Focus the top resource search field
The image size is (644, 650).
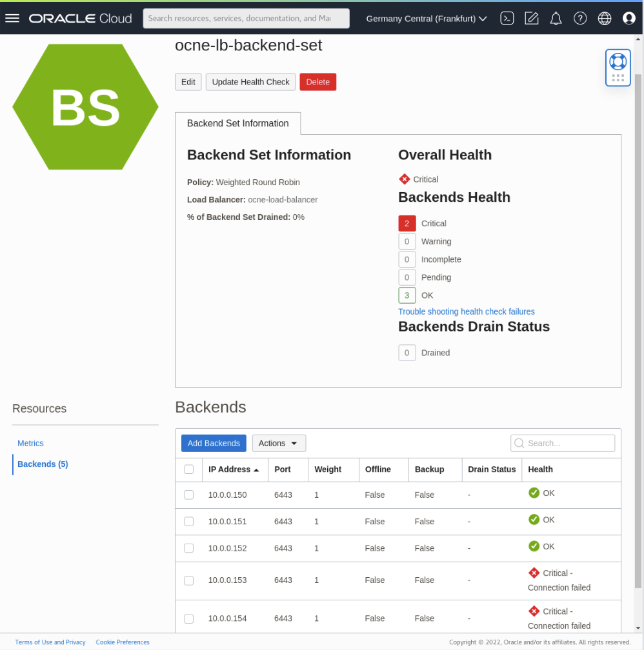[246, 18]
